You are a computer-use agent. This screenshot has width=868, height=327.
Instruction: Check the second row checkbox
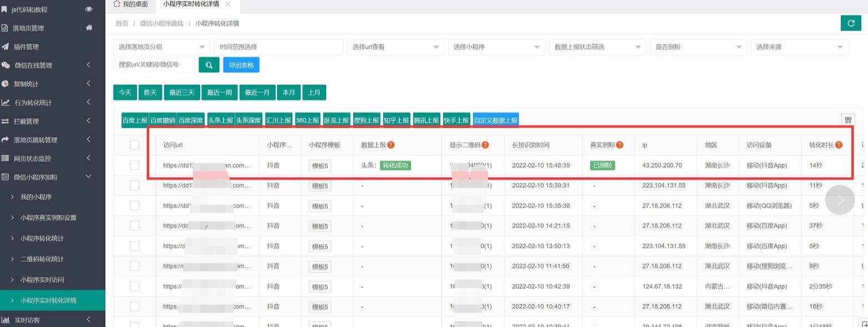pyautogui.click(x=134, y=185)
